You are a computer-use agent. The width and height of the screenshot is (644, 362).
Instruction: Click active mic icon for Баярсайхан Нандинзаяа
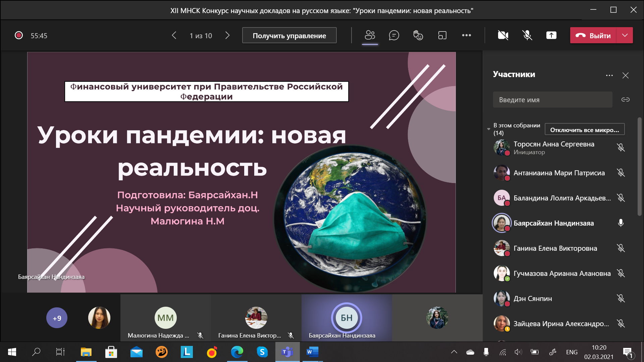[x=621, y=223]
